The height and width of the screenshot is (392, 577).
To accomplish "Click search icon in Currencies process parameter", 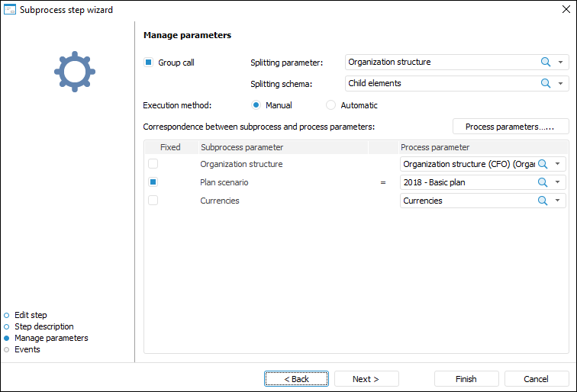I will click(543, 201).
